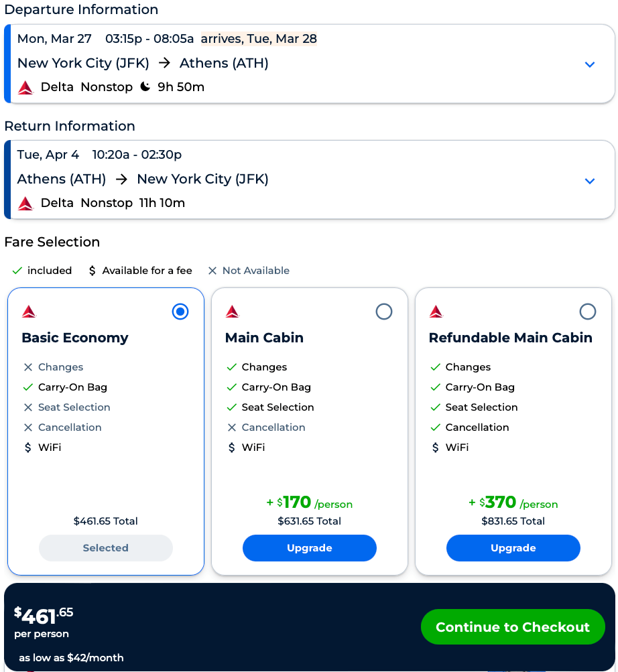Click the Delta logo on the departure flight card
This screenshot has width=618, height=672.
point(25,86)
